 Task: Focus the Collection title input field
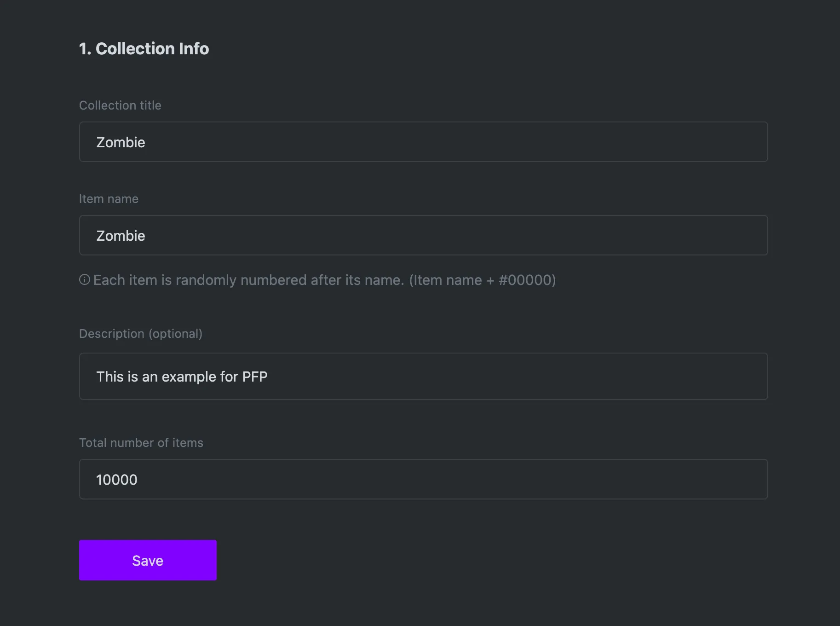(423, 142)
